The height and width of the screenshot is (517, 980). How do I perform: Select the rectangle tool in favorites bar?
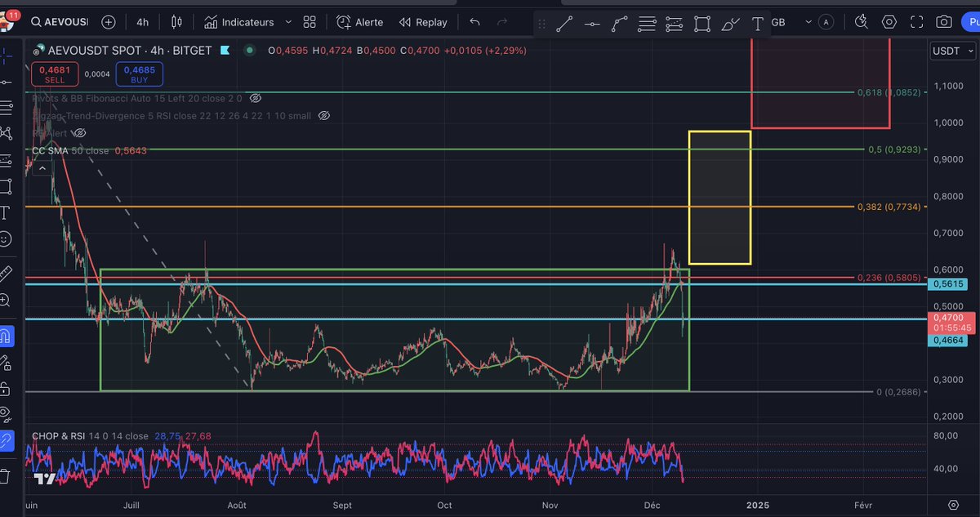point(702,24)
